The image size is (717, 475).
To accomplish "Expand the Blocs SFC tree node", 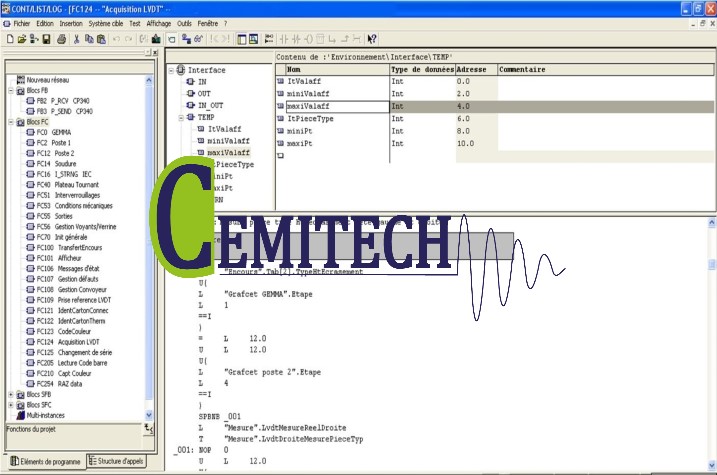I will (x=11, y=405).
